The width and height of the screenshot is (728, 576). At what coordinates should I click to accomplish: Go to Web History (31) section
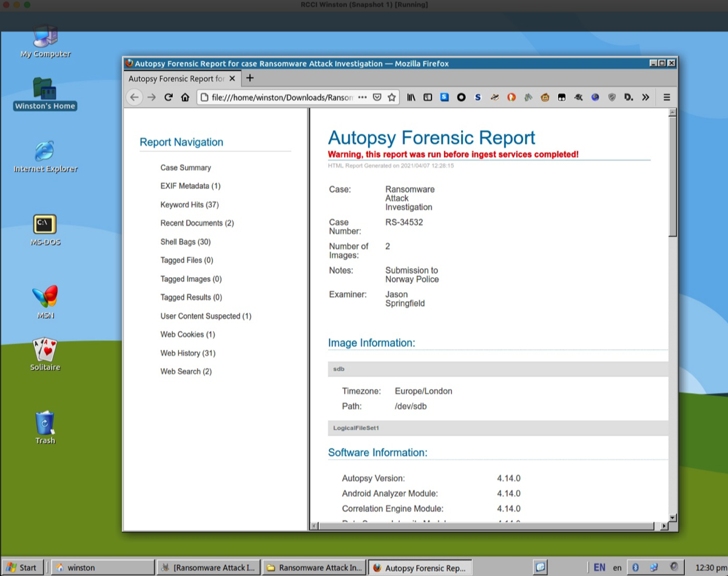click(187, 353)
